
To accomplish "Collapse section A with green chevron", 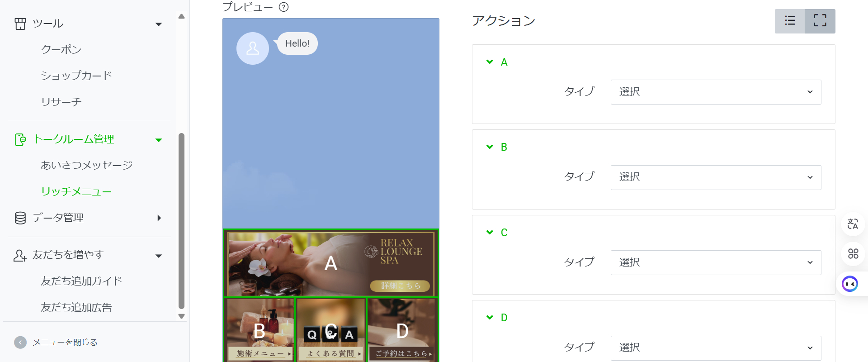I will [490, 62].
